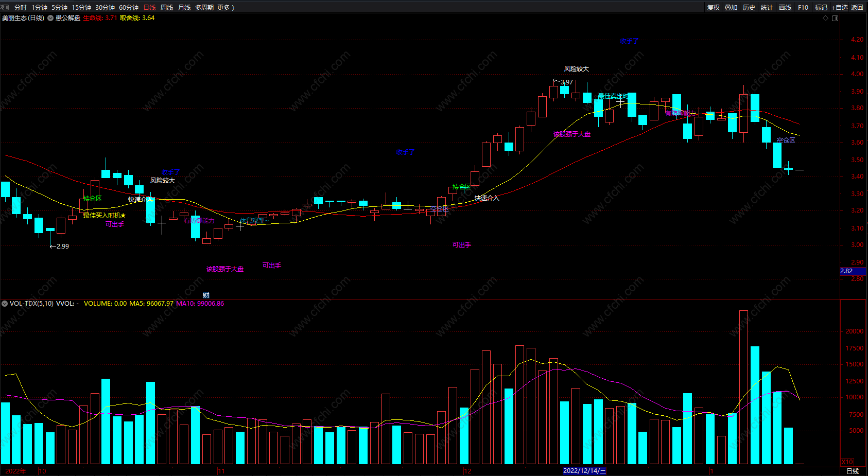Click the 4.20 price axis label
Screen dimensions: 868x476
[x=857, y=40]
